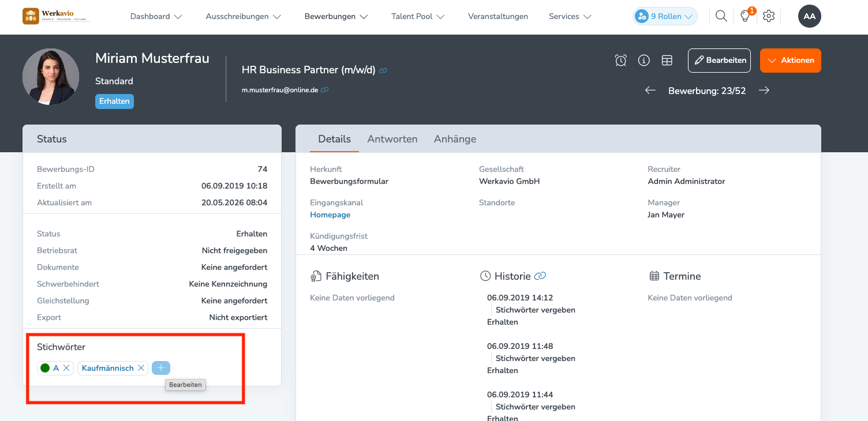Click the Bearbeiten edit button
The height and width of the screenshot is (421, 868).
click(719, 61)
